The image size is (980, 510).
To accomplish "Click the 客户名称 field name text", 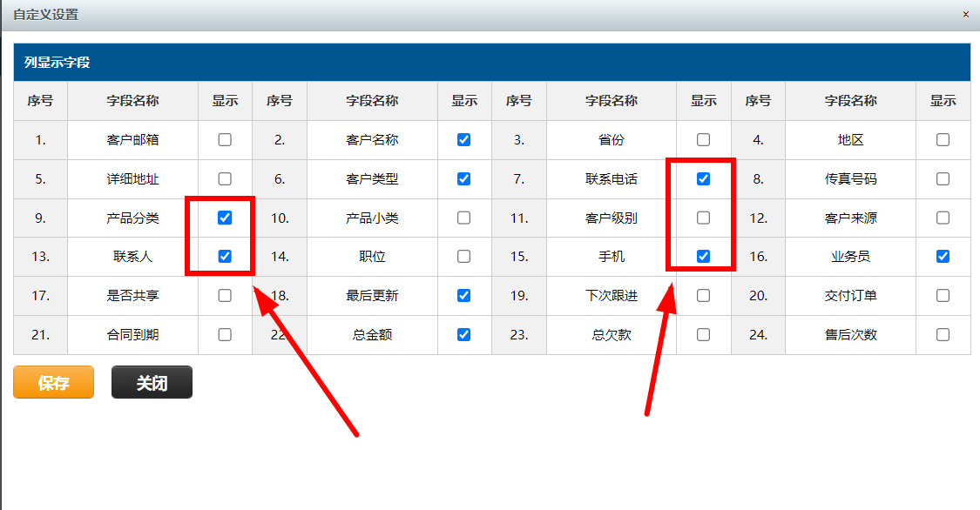I will point(372,140).
